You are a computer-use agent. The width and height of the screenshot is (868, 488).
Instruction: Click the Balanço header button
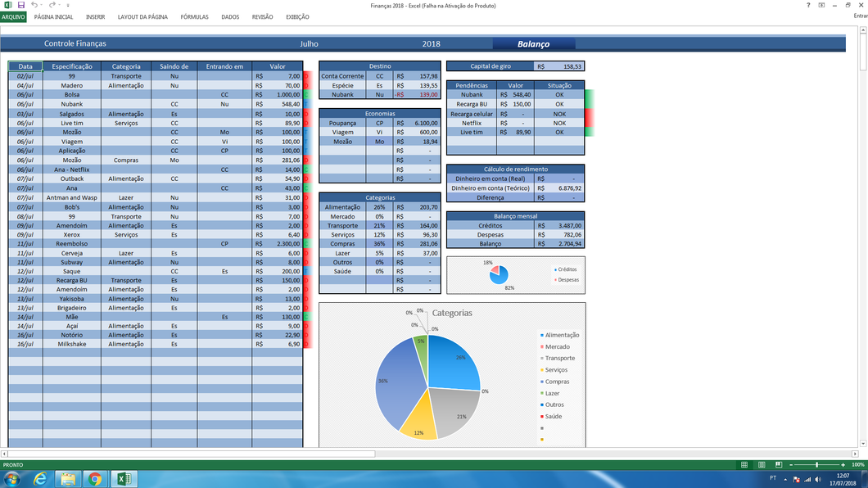click(x=533, y=43)
